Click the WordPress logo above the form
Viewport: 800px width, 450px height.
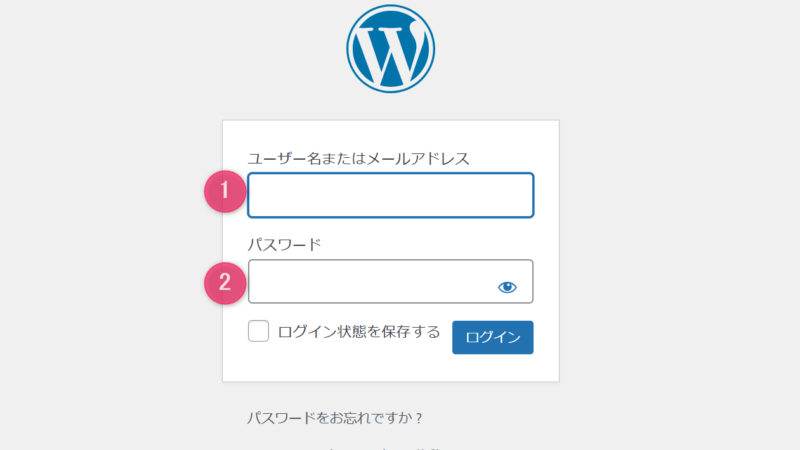click(390, 49)
